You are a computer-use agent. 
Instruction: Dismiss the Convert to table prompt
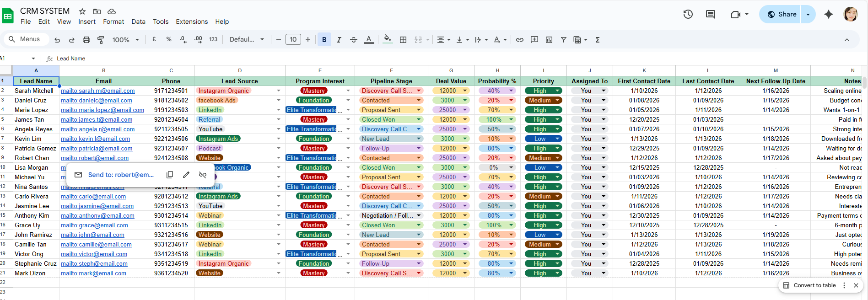[856, 285]
